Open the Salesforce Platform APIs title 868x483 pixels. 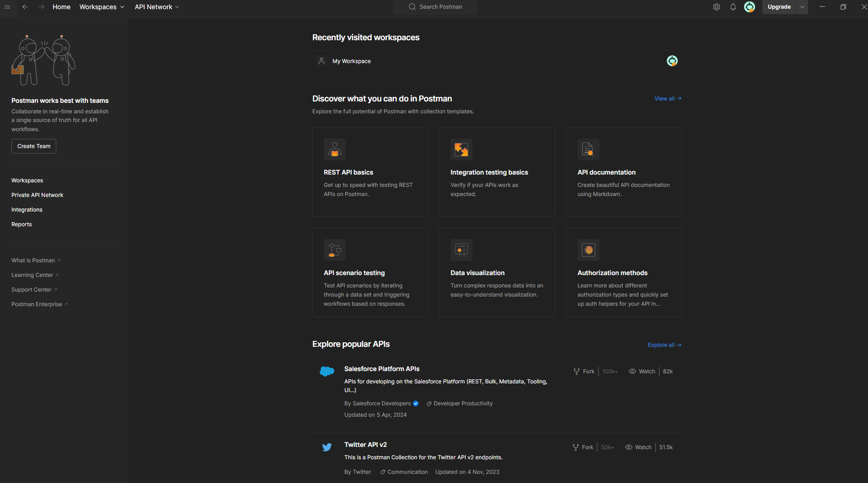[382, 369]
